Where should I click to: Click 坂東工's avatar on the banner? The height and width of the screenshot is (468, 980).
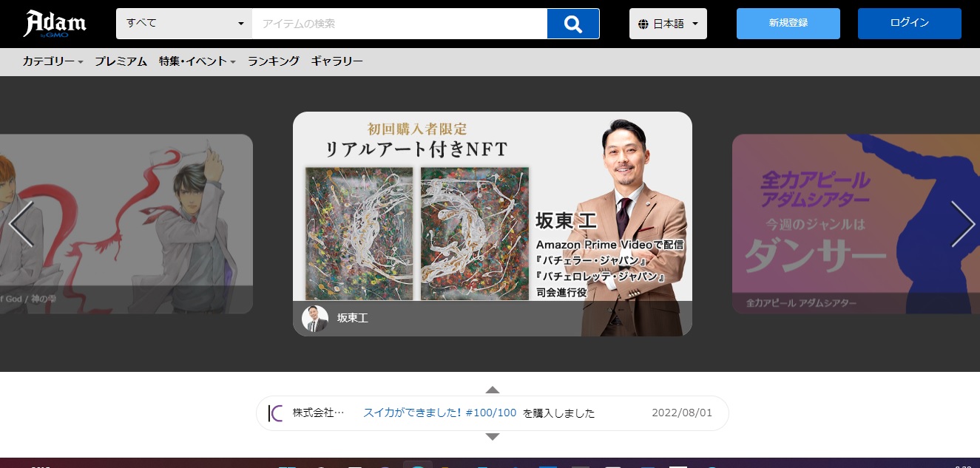point(315,318)
